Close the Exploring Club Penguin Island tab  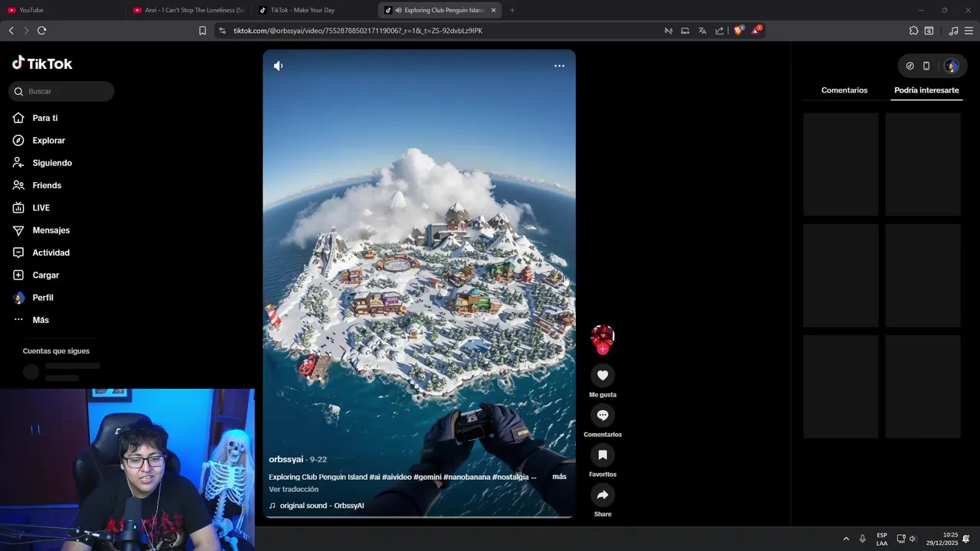coord(493,10)
